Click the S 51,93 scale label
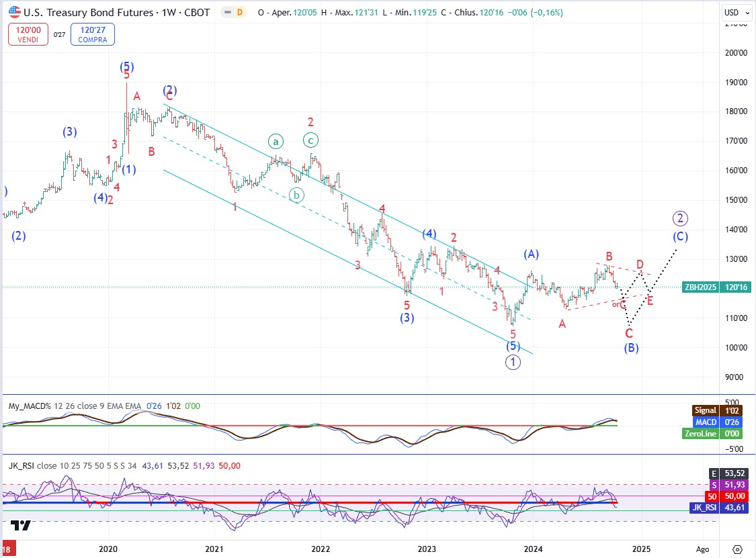 tap(729, 485)
